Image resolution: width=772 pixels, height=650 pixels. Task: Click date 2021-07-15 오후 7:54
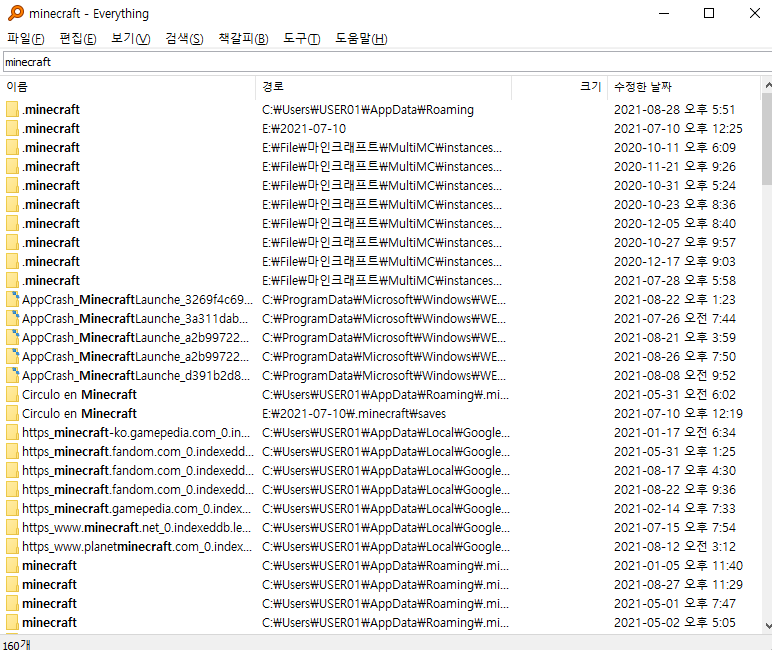pos(675,527)
